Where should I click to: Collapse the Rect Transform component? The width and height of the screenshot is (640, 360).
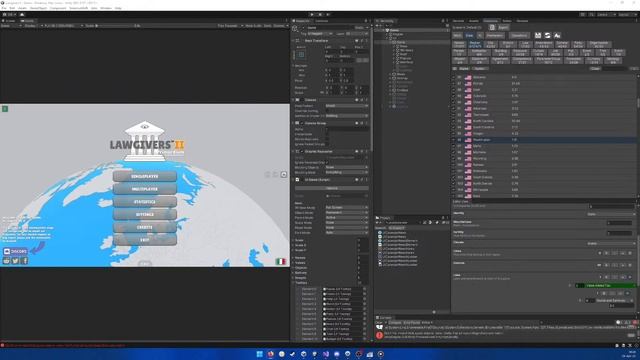pos(293,41)
